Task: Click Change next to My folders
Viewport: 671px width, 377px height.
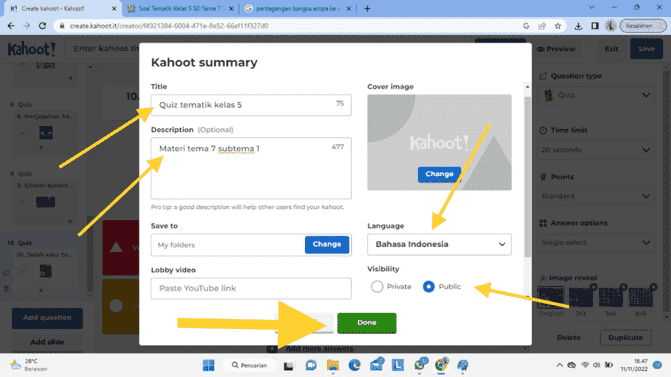Action: pos(327,244)
